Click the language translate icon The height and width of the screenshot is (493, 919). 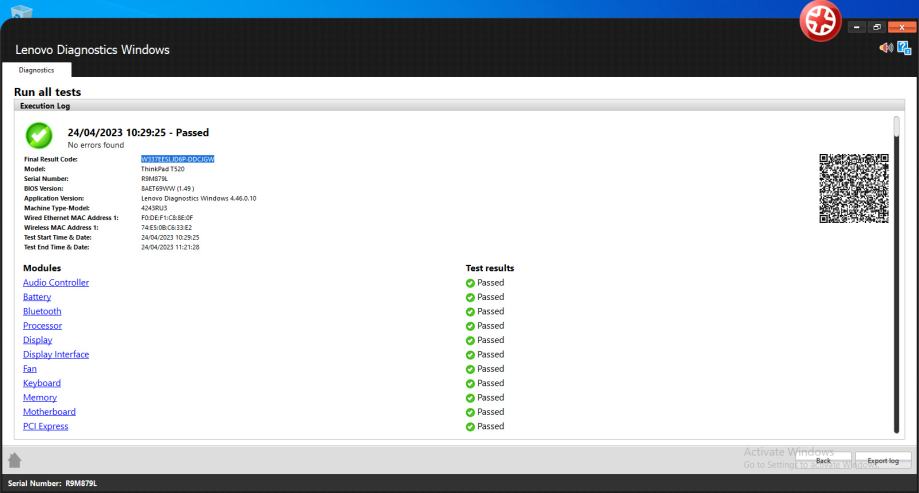coord(904,47)
